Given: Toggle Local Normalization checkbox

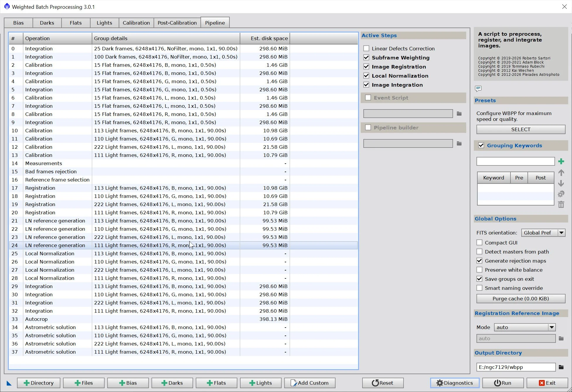Looking at the screenshot, I should pos(366,76).
